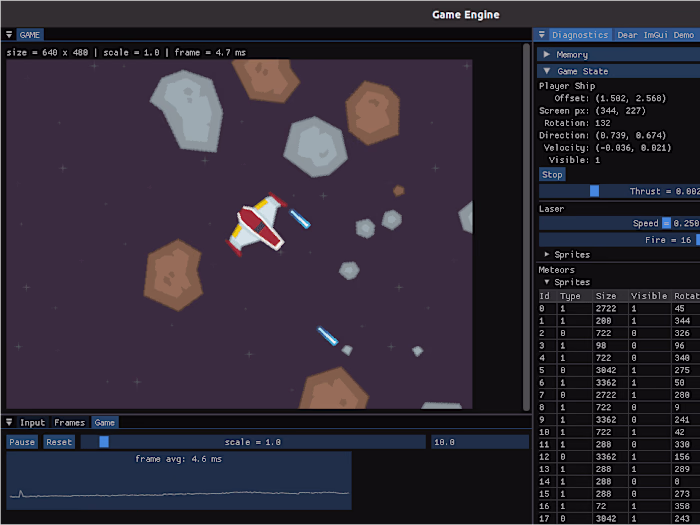Click Size 2722 in meteor row 0
This screenshot has height=525, width=700.
pos(605,308)
